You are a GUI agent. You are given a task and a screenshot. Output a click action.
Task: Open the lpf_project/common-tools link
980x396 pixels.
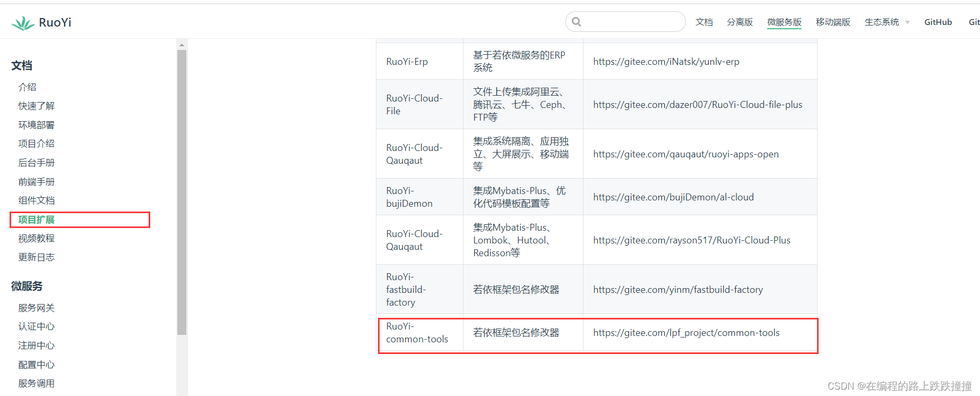click(686, 333)
